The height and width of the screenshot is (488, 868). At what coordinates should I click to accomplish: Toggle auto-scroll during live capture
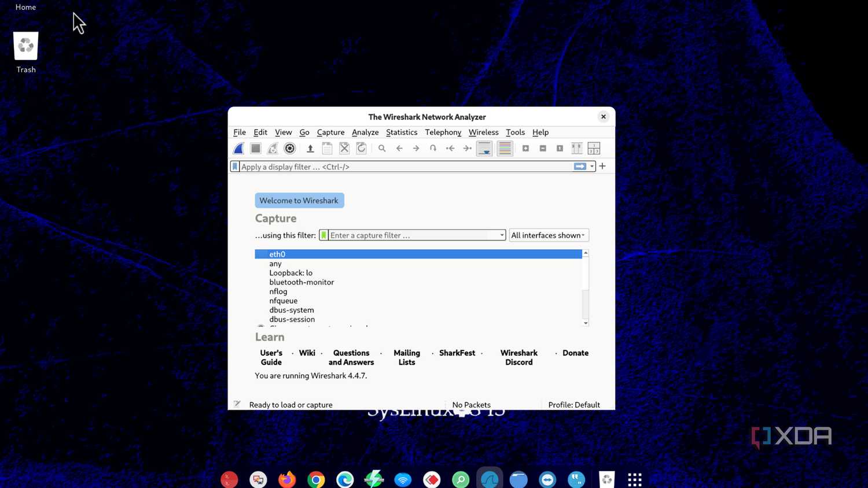(x=484, y=149)
